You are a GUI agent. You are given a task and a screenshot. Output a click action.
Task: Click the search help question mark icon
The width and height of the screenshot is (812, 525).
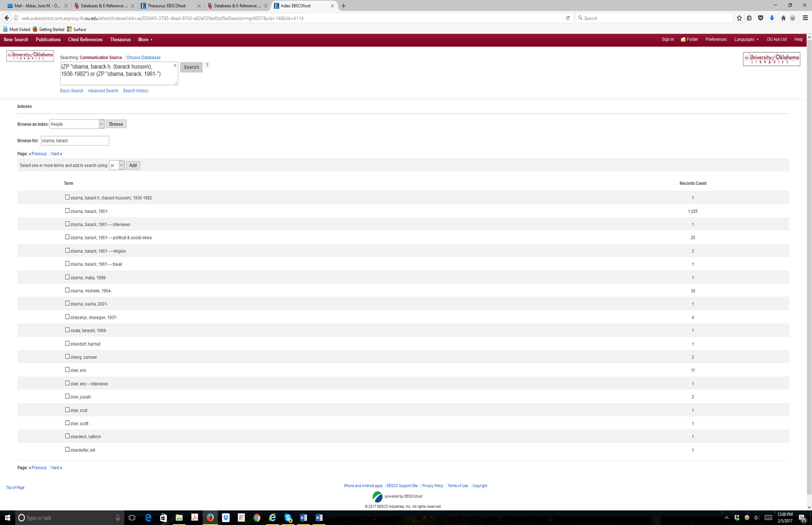[207, 65]
